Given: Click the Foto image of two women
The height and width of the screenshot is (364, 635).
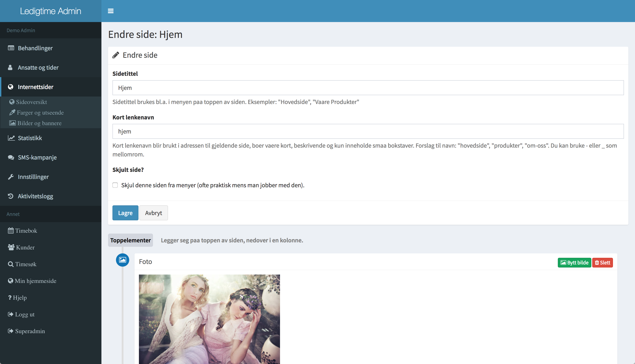Looking at the screenshot, I should [209, 319].
